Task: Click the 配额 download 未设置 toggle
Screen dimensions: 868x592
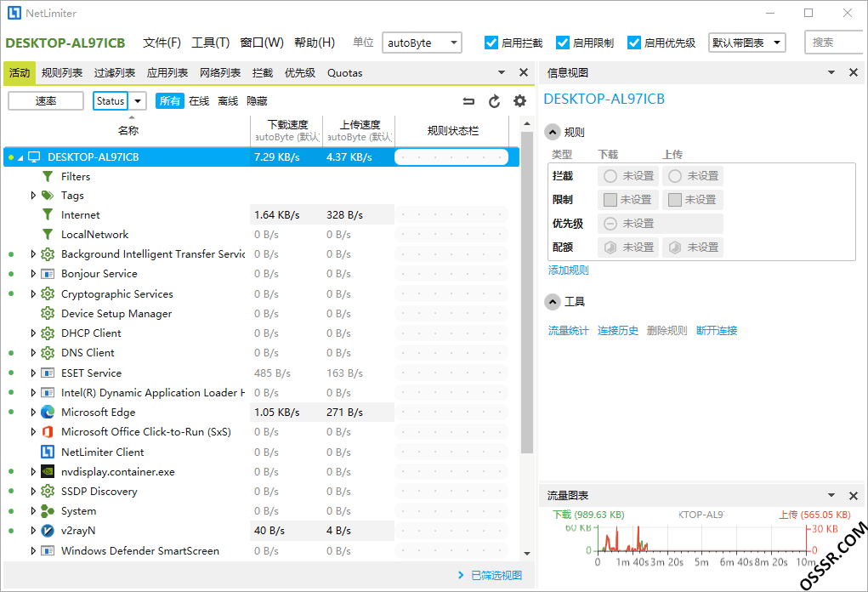Action: [x=628, y=248]
